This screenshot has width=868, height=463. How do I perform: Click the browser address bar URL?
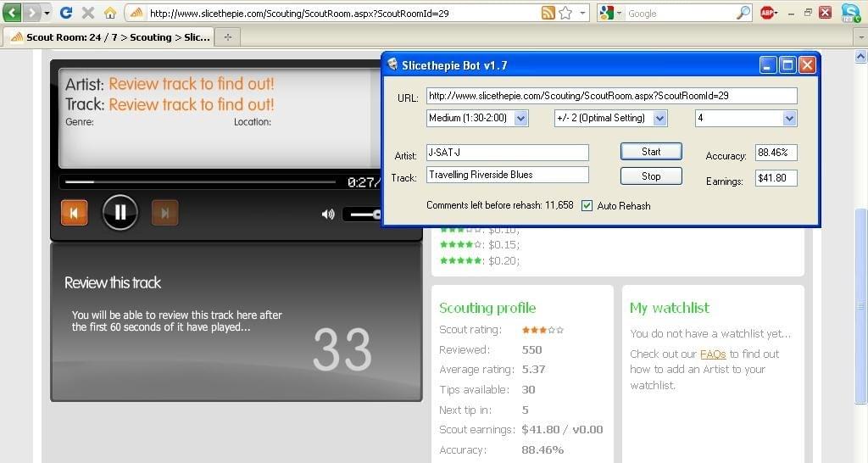pyautogui.click(x=299, y=14)
